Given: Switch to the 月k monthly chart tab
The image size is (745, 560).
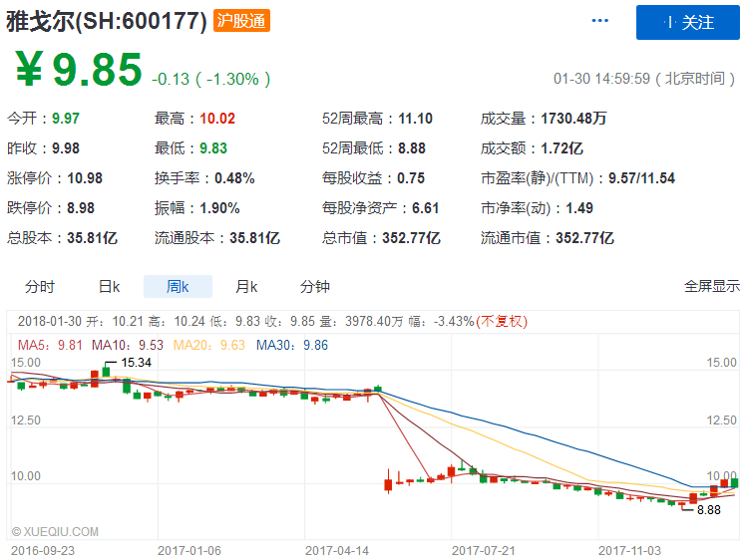Looking at the screenshot, I should 246,287.
